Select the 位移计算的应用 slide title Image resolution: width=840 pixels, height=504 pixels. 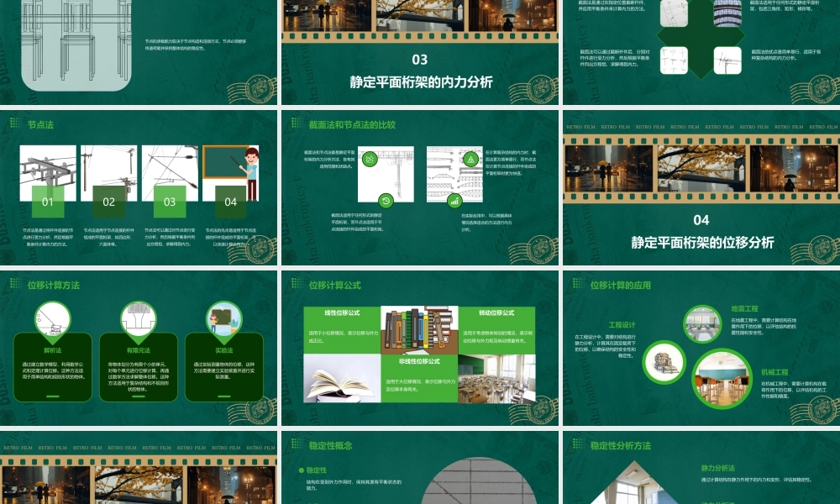621,286
